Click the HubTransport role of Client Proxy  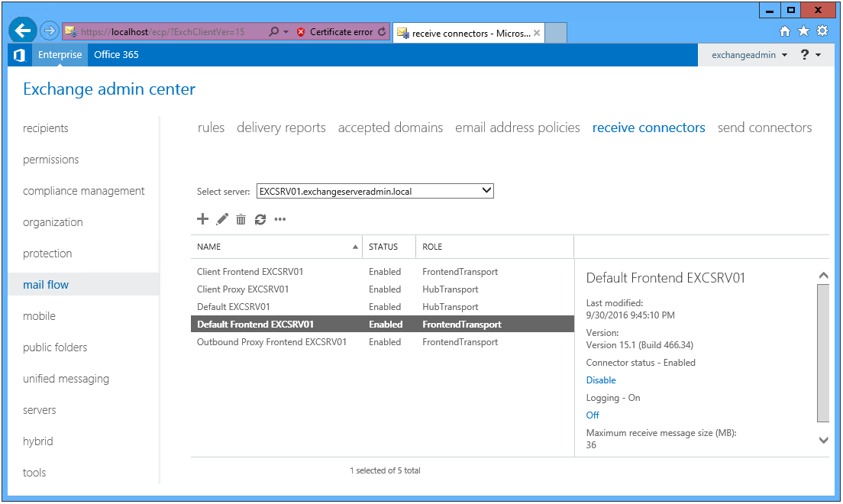[450, 289]
